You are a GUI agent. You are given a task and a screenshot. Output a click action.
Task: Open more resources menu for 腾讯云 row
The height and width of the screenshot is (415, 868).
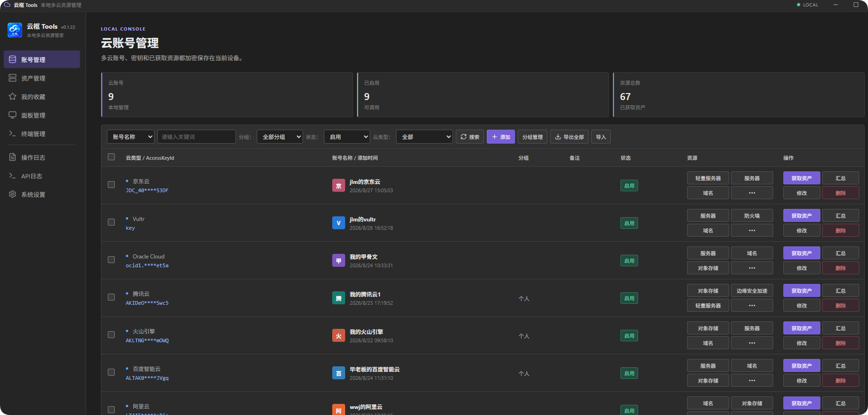[x=752, y=305]
